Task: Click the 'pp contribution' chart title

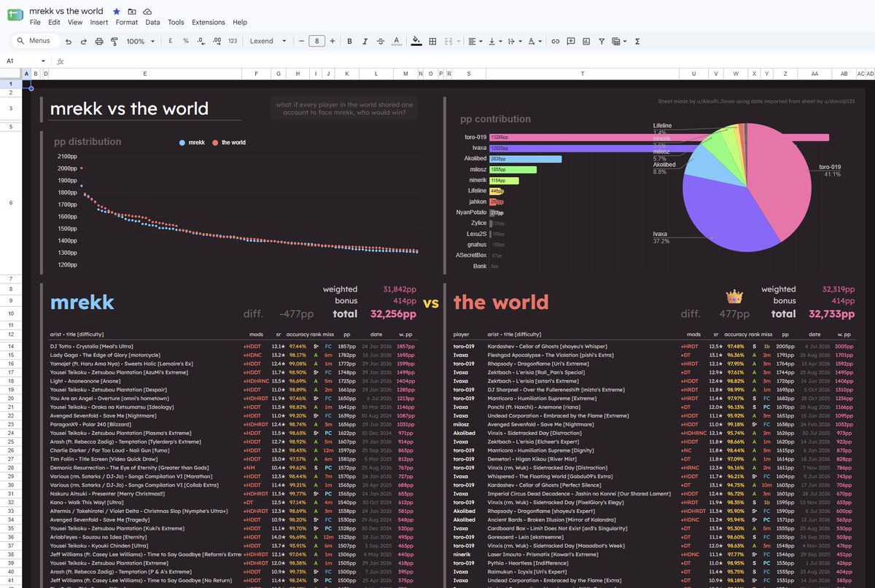Action: tap(495, 119)
